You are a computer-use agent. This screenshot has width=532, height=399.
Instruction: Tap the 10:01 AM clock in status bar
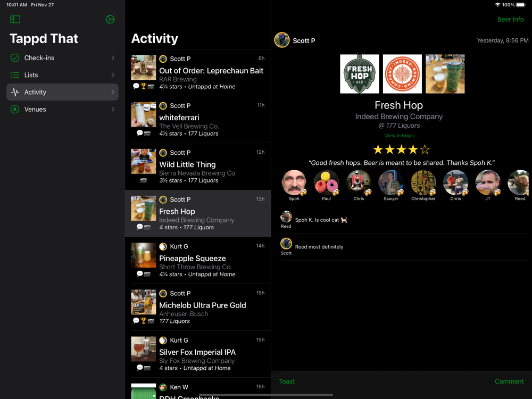16,5
